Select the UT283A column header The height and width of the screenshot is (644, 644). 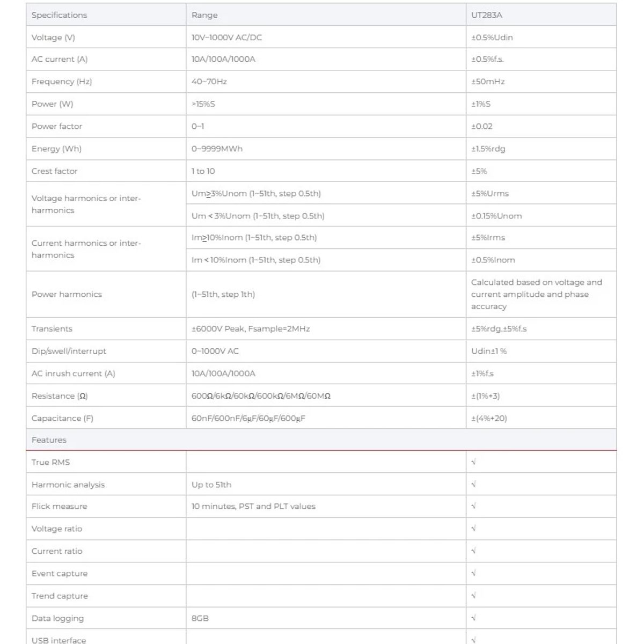pos(541,15)
